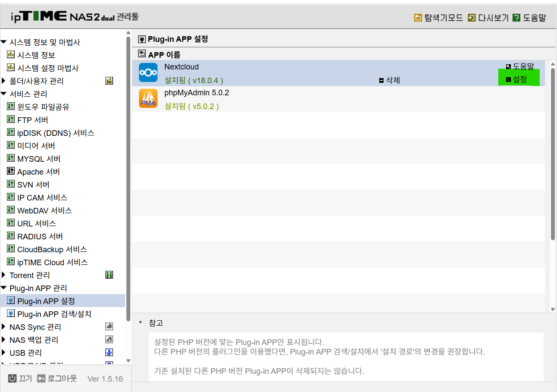Collapse the 서비스 관리 tree section

point(4,94)
